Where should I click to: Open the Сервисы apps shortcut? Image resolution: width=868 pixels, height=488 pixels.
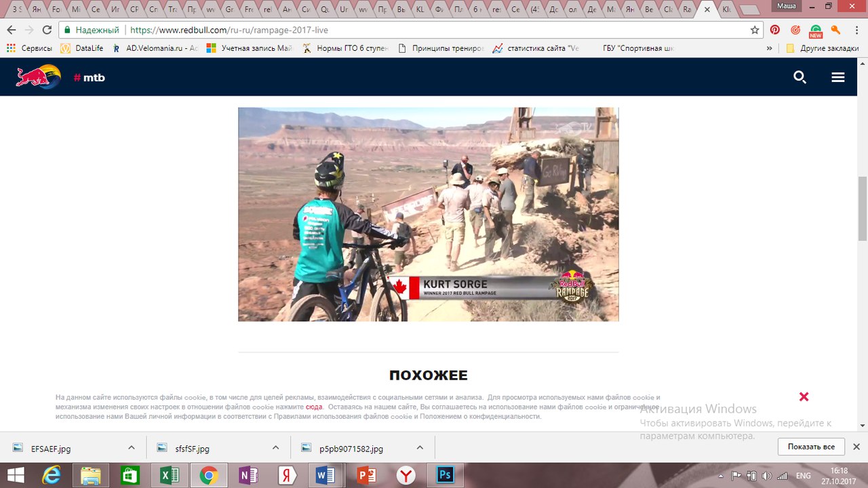(29, 48)
